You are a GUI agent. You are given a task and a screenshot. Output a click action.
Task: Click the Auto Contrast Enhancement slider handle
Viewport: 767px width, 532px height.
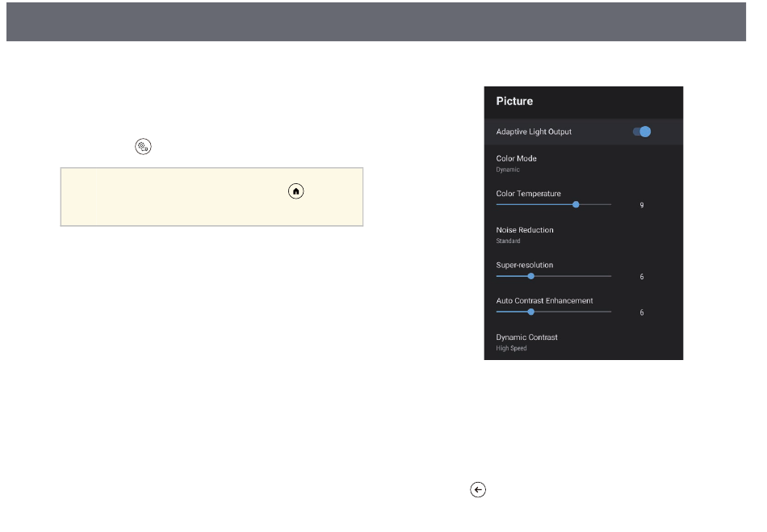coord(530,312)
